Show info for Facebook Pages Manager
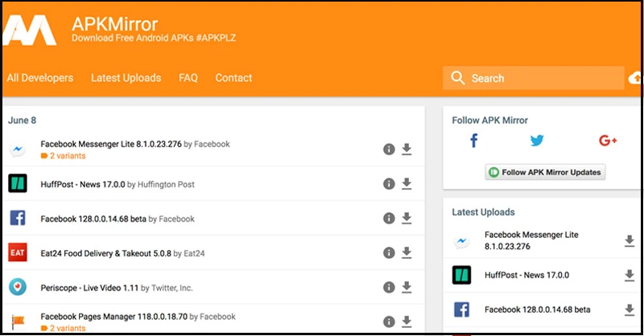Image resolution: width=644 pixels, height=336 pixels. click(389, 322)
